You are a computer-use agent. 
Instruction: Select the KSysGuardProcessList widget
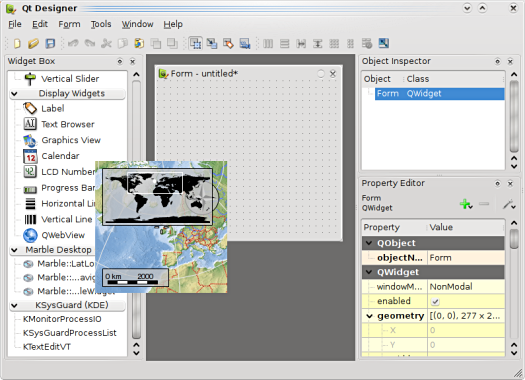(69, 333)
